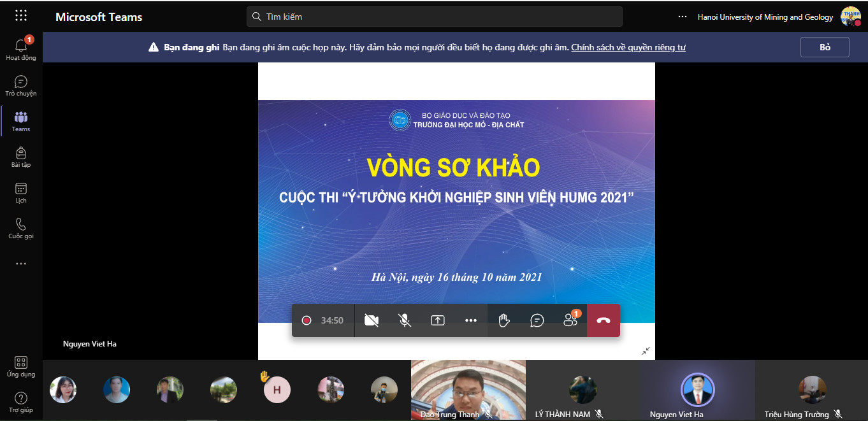The width and height of the screenshot is (868, 421).
Task: Click the Tìm kiếm search box
Action: coord(435,17)
